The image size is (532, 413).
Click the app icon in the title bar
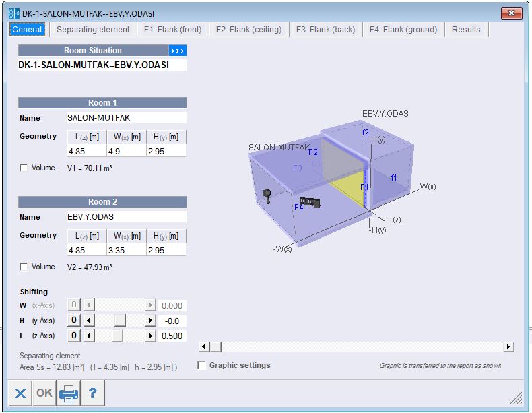pyautogui.click(x=14, y=13)
